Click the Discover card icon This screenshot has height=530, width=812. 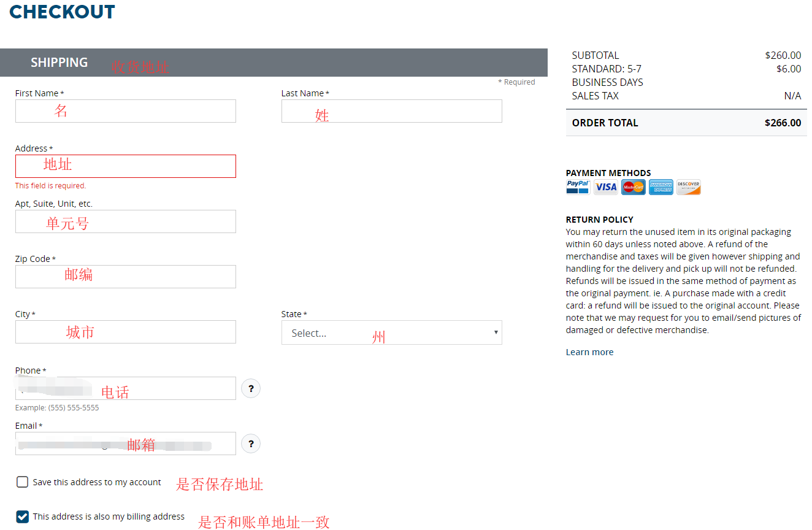pos(688,187)
